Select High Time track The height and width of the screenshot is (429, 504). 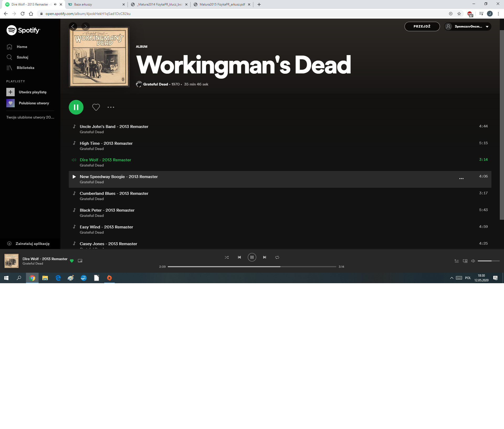[x=280, y=146]
